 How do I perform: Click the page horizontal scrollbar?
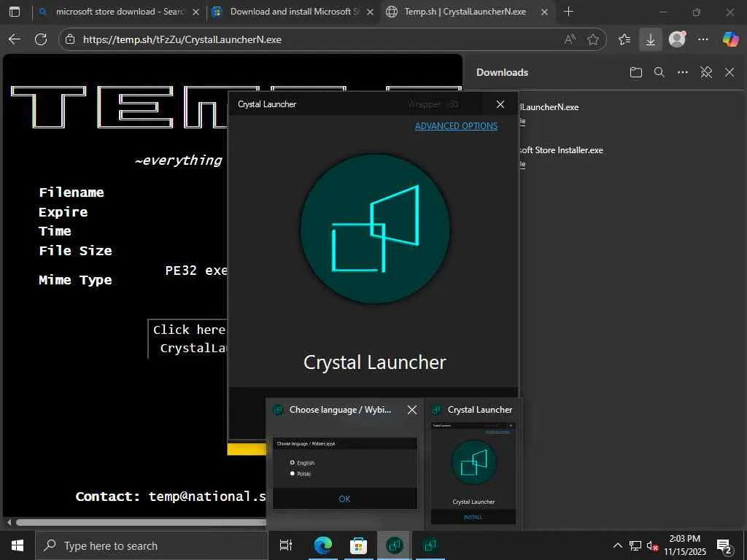point(141,522)
